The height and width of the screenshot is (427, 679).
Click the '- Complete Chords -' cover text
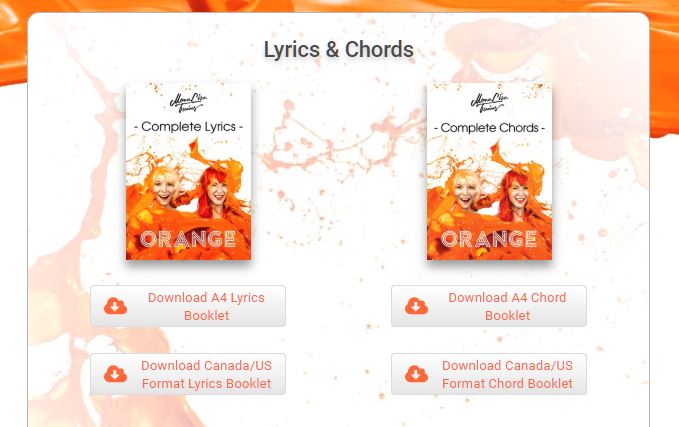(x=489, y=128)
